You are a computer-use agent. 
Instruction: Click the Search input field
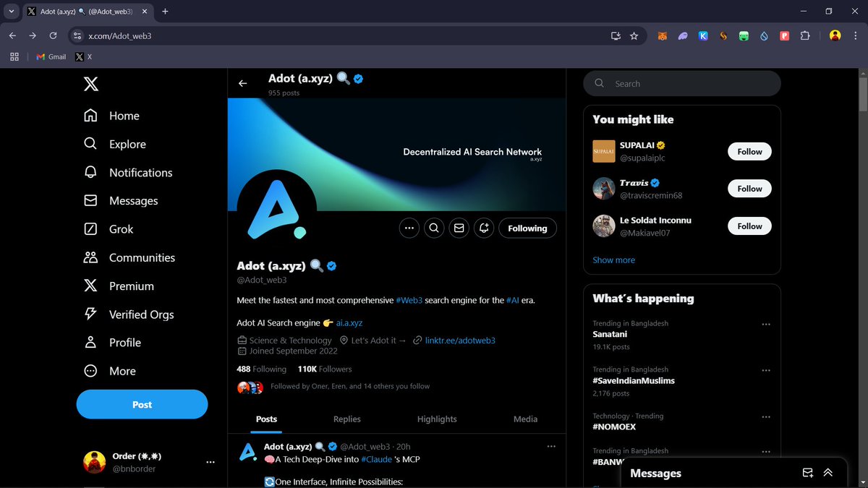tap(682, 83)
